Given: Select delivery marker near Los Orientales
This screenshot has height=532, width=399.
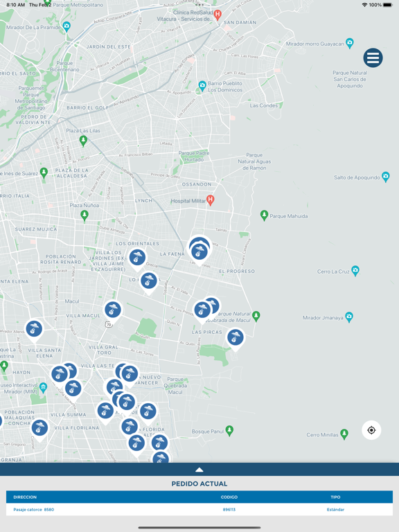Looking at the screenshot, I should tap(137, 259).
